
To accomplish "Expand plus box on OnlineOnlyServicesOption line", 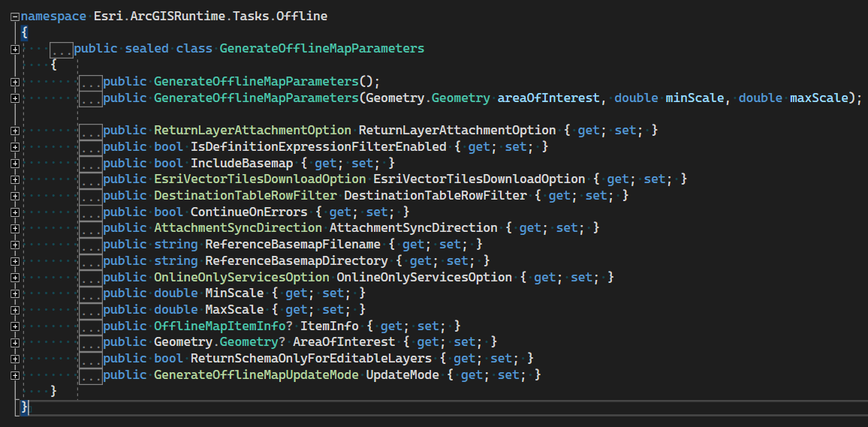I will (15, 278).
